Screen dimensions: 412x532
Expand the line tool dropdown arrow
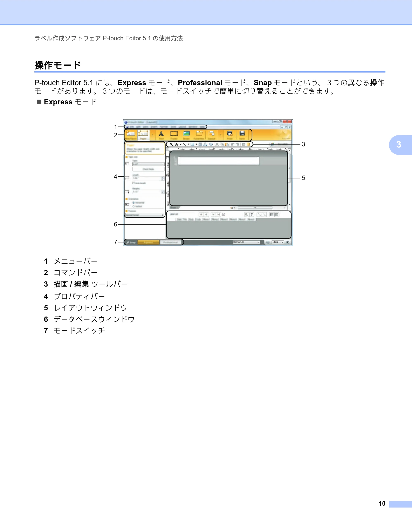point(188,144)
